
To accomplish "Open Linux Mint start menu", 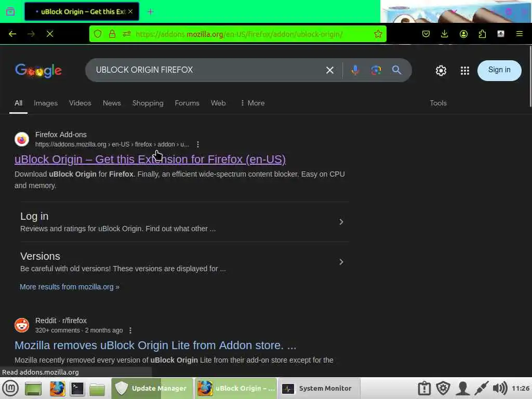I will click(x=10, y=388).
